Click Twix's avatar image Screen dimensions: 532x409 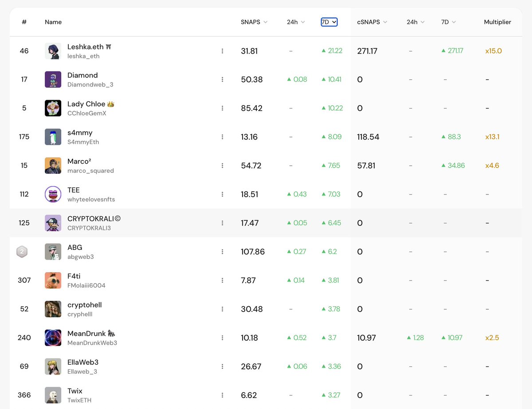pyautogui.click(x=53, y=395)
